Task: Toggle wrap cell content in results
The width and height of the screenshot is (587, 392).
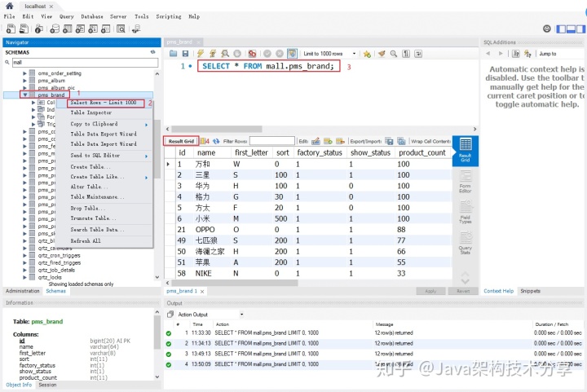Action: pos(431,141)
